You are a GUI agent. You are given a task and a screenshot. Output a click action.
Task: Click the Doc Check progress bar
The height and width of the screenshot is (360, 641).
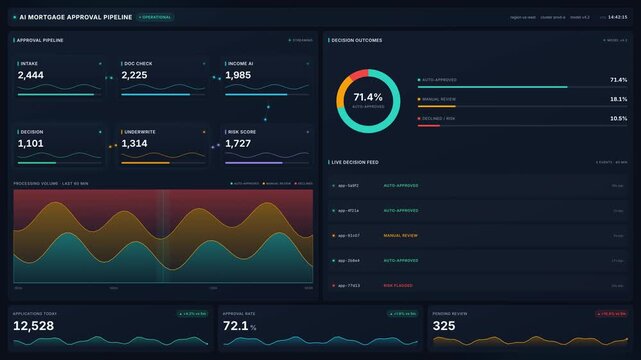click(x=163, y=94)
